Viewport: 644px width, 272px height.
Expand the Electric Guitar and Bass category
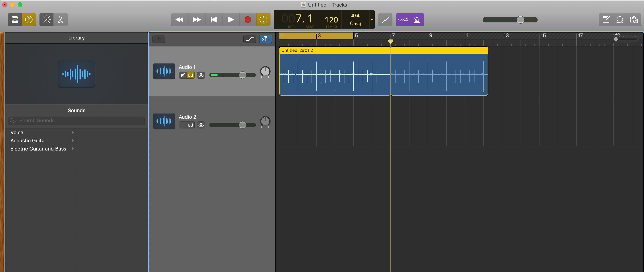coord(73,148)
